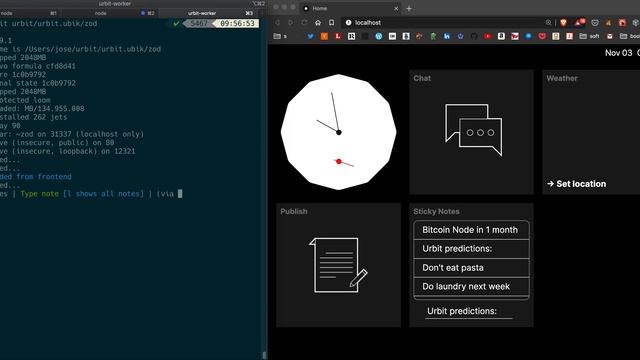Close the Home browser tab
Image resolution: width=640 pixels, height=360 pixels.
coord(396,8)
